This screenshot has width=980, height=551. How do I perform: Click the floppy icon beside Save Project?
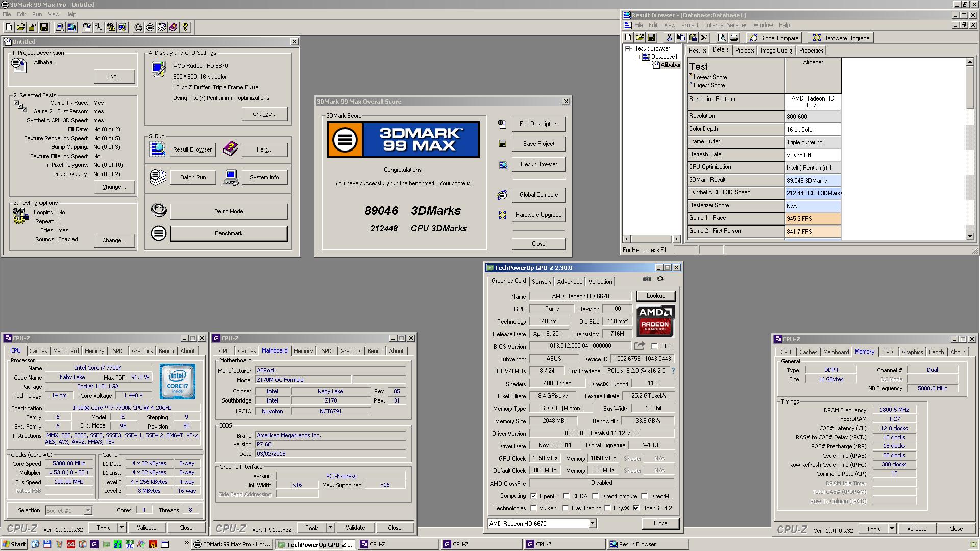click(x=502, y=144)
